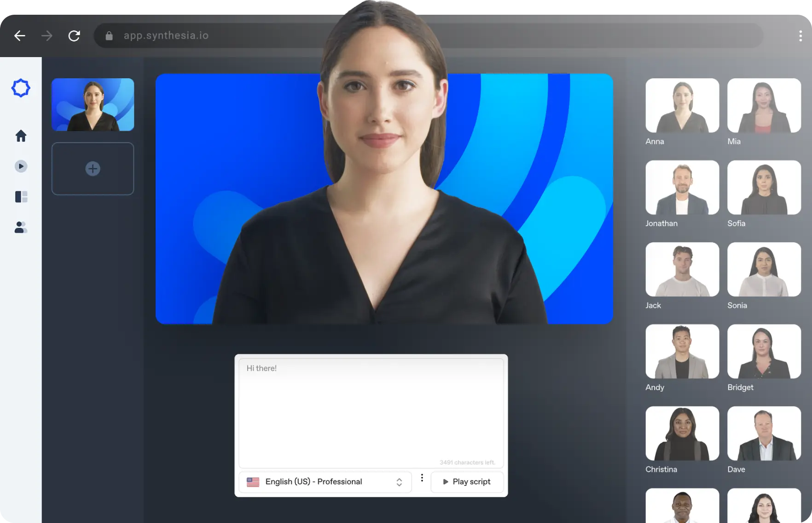Open the browser three-dot menu
The height and width of the screenshot is (523, 812).
pos(800,36)
